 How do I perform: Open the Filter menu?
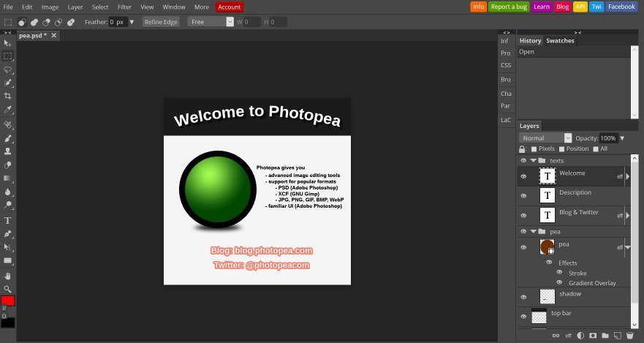click(124, 7)
